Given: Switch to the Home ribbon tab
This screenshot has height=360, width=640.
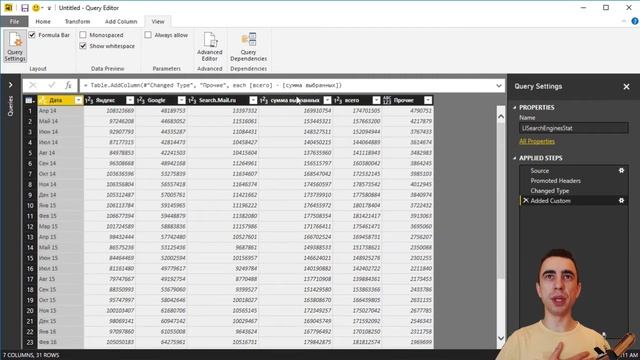Looking at the screenshot, I should coord(43,21).
